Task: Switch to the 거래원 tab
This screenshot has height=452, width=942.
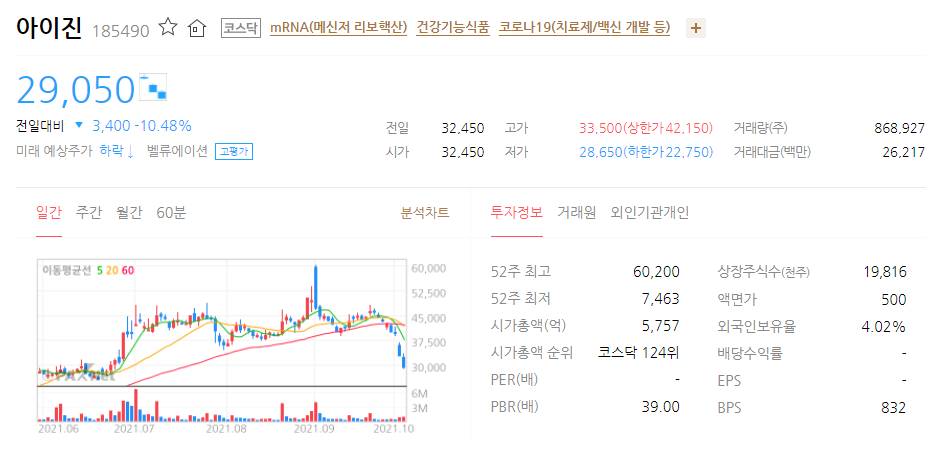Action: 577,212
